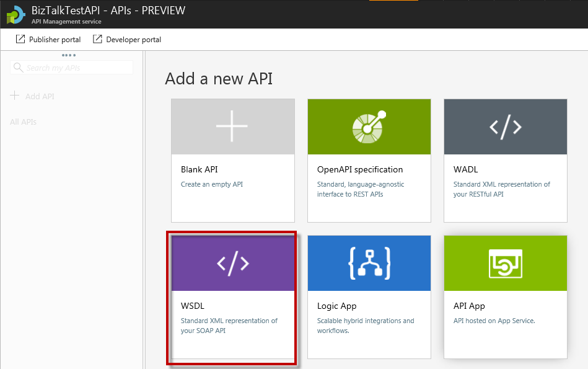Open the Developer portal
Viewport: 588px width, 369px height.
pyautogui.click(x=133, y=39)
